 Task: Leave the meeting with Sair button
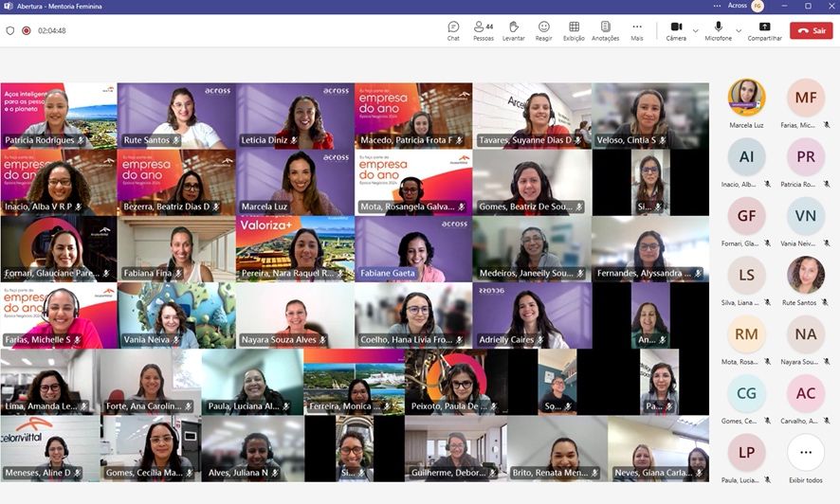812,30
